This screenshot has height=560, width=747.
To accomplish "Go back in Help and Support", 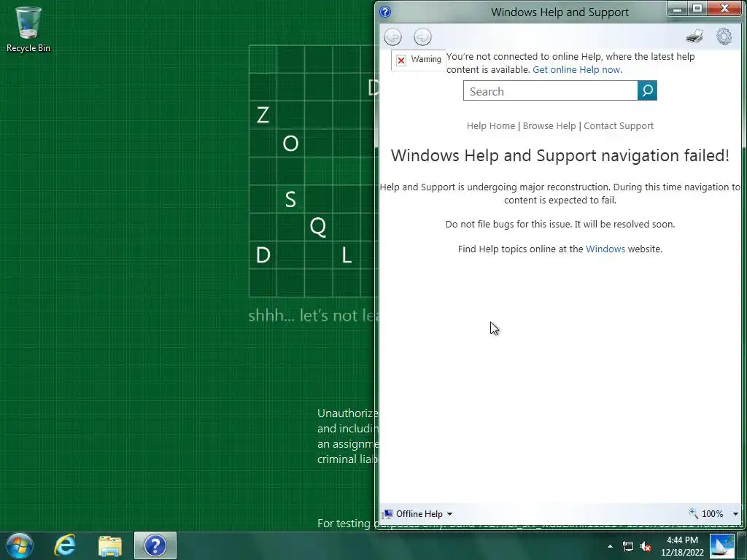I will [x=393, y=36].
